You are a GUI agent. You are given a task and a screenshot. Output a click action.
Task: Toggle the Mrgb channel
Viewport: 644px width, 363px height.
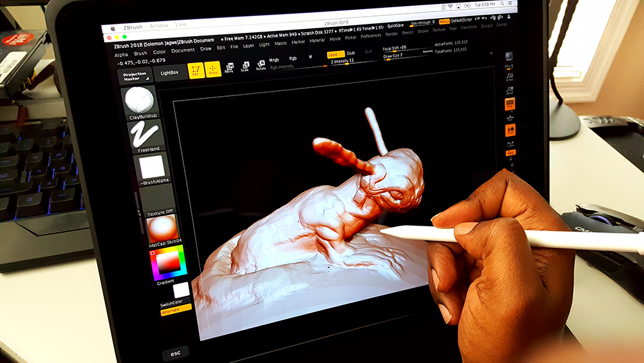coord(274,60)
